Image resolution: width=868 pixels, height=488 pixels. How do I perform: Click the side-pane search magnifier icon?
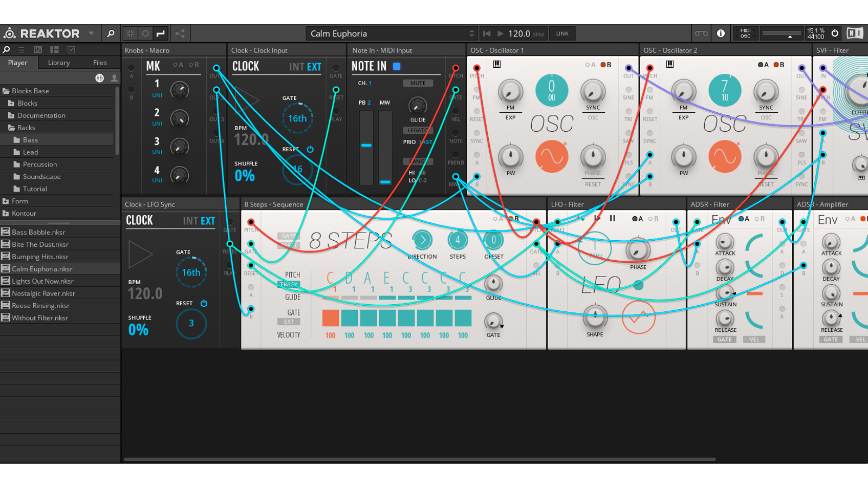pyautogui.click(x=7, y=49)
